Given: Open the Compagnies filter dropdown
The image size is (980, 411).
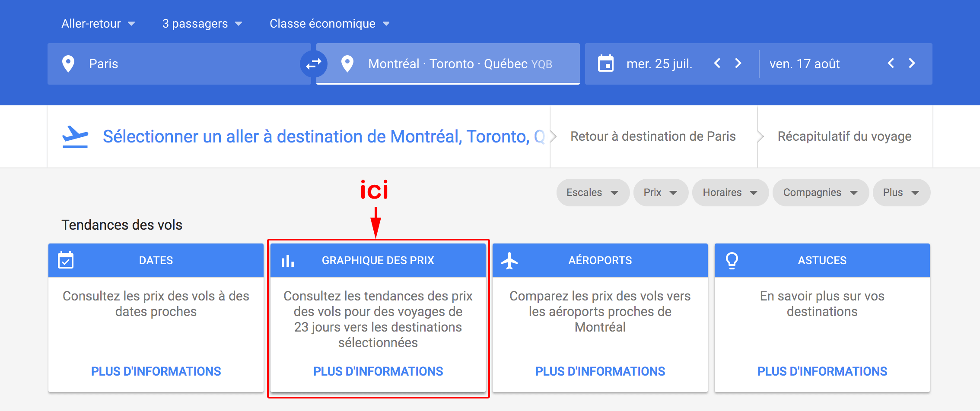Looking at the screenshot, I should [x=820, y=193].
